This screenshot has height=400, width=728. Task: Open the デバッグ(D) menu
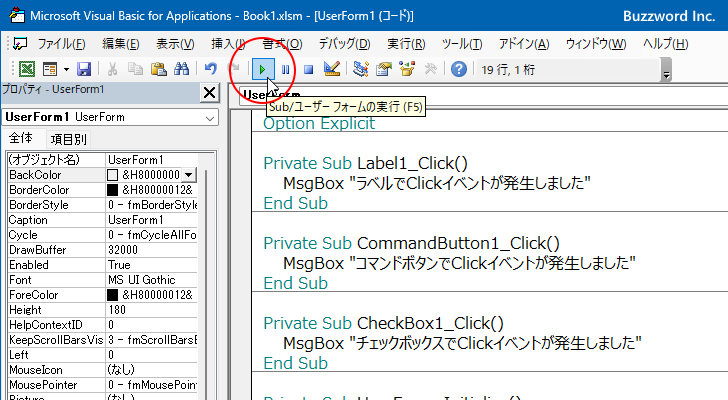point(344,44)
